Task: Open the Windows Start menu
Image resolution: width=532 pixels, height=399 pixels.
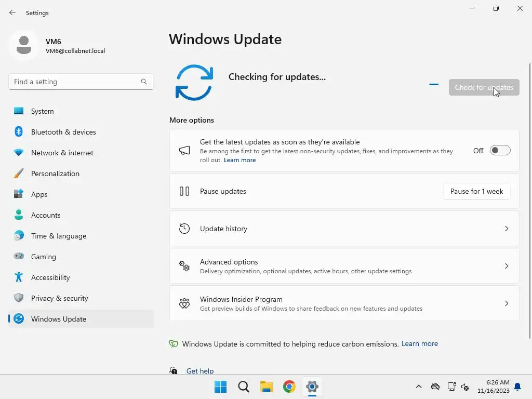Action: (220, 387)
